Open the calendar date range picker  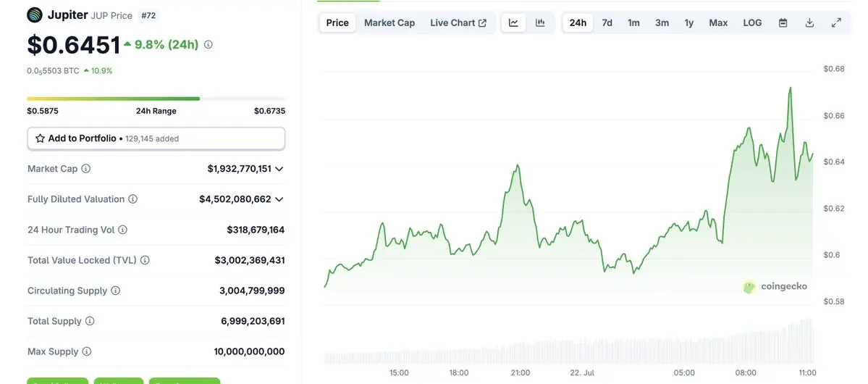click(x=783, y=22)
